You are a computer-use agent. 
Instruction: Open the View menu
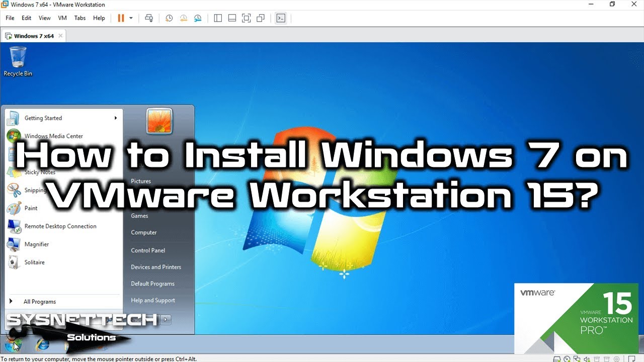pyautogui.click(x=45, y=18)
